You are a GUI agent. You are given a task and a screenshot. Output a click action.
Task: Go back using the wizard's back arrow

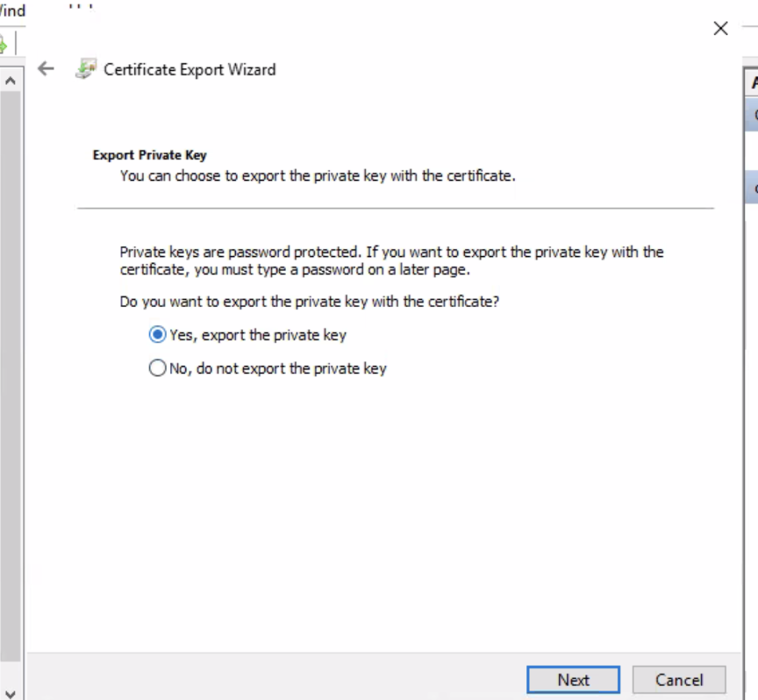(x=46, y=69)
